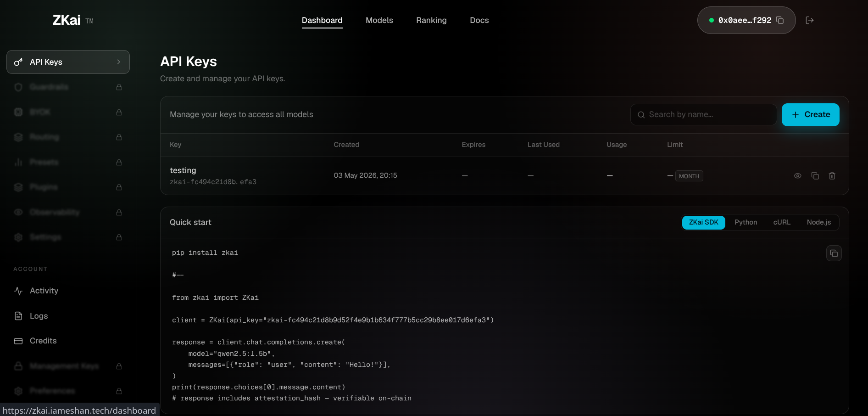Click the logout icon in the header

(810, 20)
